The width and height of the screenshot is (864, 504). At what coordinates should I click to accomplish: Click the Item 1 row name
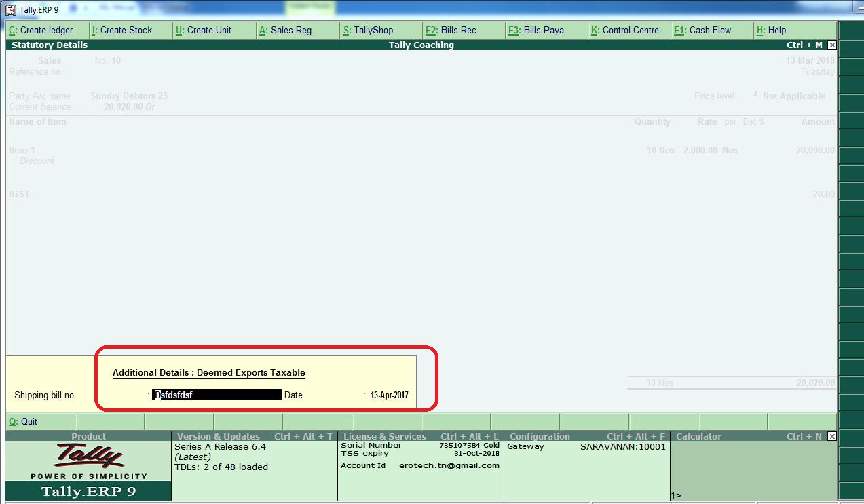pos(22,151)
